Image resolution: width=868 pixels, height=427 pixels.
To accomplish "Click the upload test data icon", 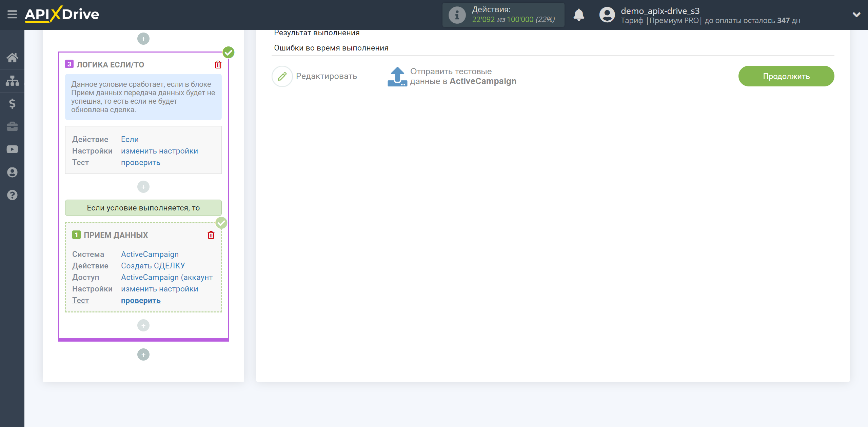I will [397, 77].
